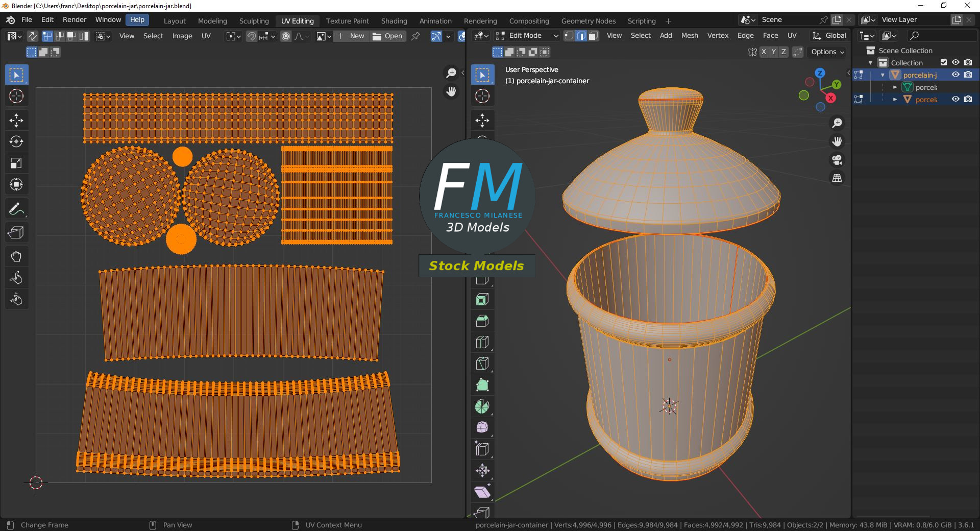Pick the Grab sculpt tool in UV editor
This screenshot has width=980, height=531.
16,256
